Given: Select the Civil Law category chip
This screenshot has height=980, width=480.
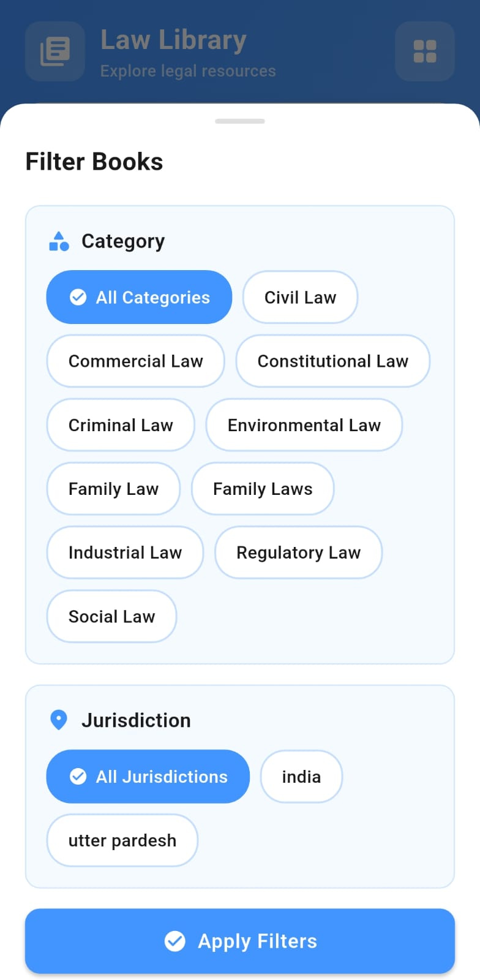Looking at the screenshot, I should coord(300,297).
